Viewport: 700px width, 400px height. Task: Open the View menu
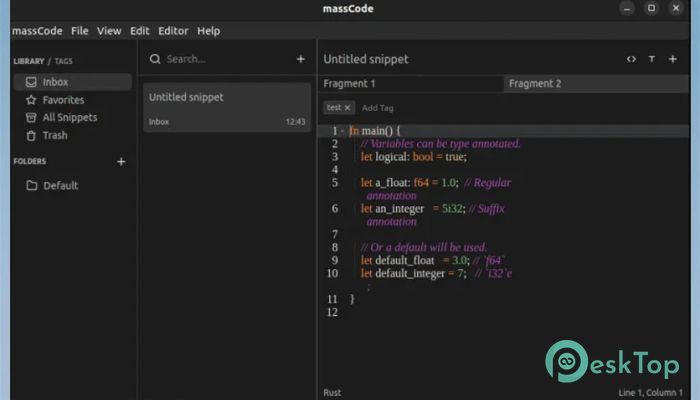109,31
